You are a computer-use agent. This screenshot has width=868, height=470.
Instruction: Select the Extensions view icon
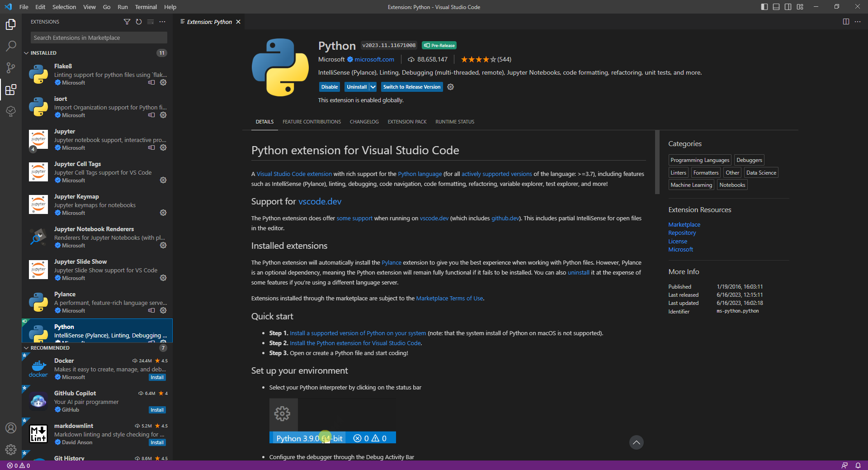[x=11, y=90]
